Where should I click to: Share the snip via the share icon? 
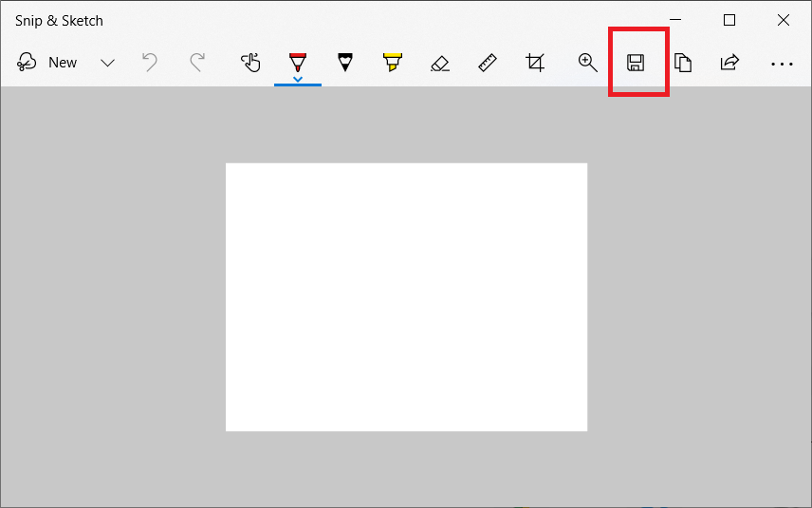point(729,63)
